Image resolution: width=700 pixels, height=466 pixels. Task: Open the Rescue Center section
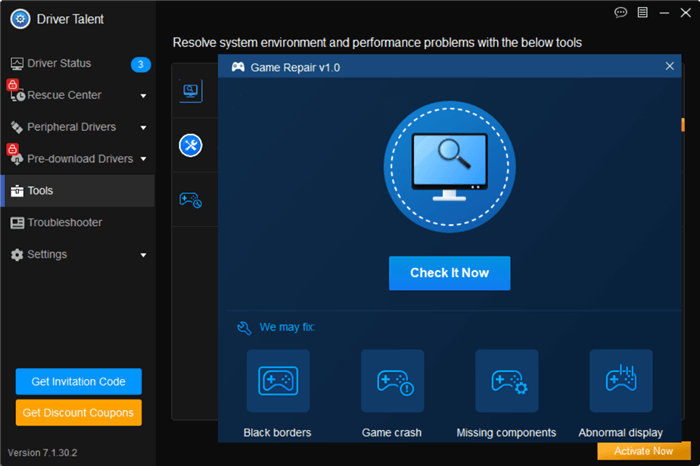(x=78, y=96)
